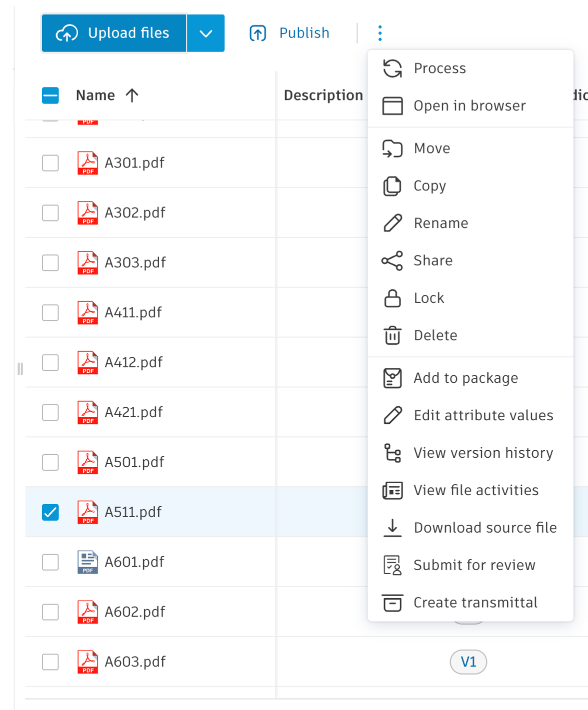The width and height of the screenshot is (588, 710).
Task: Select the Move file icon
Action: (x=392, y=148)
